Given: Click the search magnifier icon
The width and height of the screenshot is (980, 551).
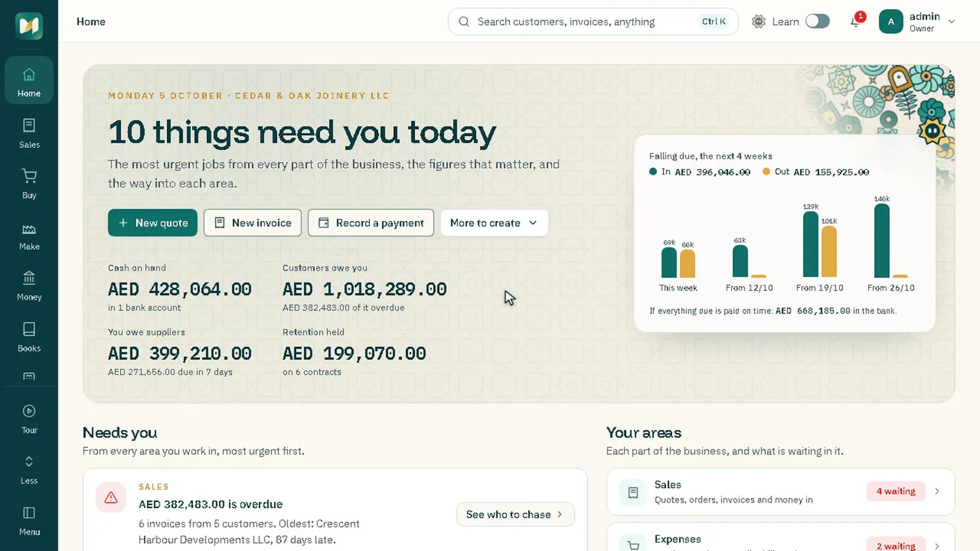Looking at the screenshot, I should click(x=464, y=21).
